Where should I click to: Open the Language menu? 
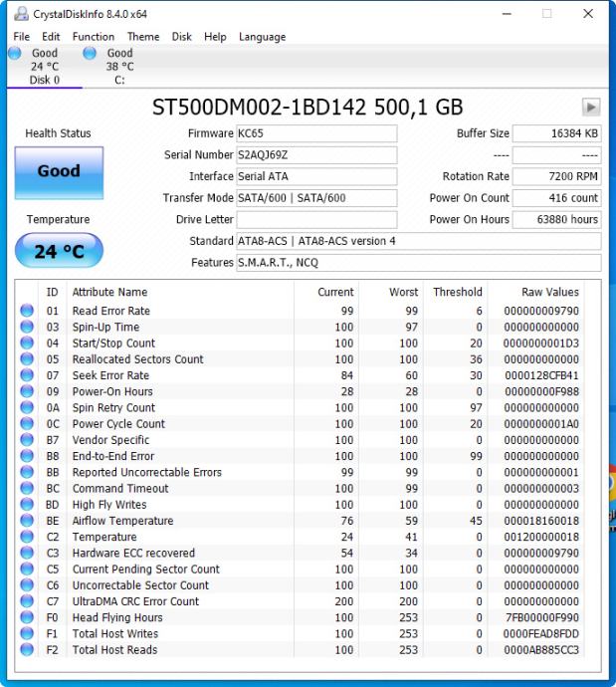(263, 37)
